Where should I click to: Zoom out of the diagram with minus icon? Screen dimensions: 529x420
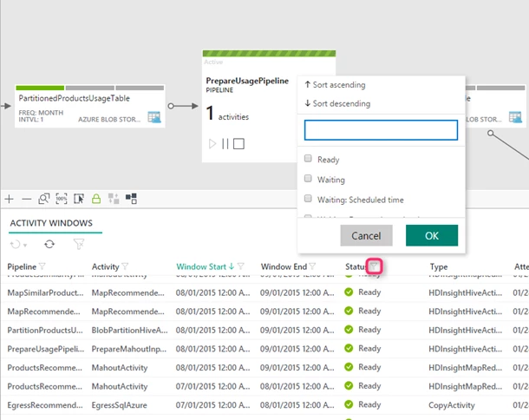coord(26,200)
